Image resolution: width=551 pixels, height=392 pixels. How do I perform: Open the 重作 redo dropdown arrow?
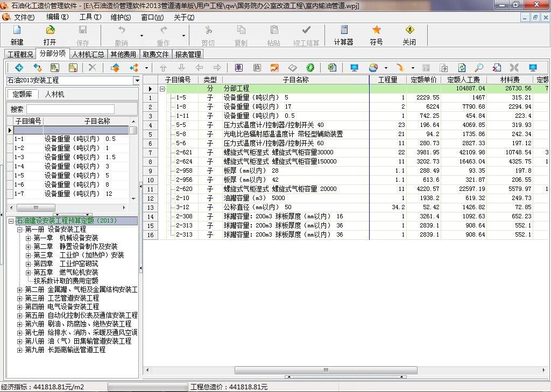coord(183,35)
